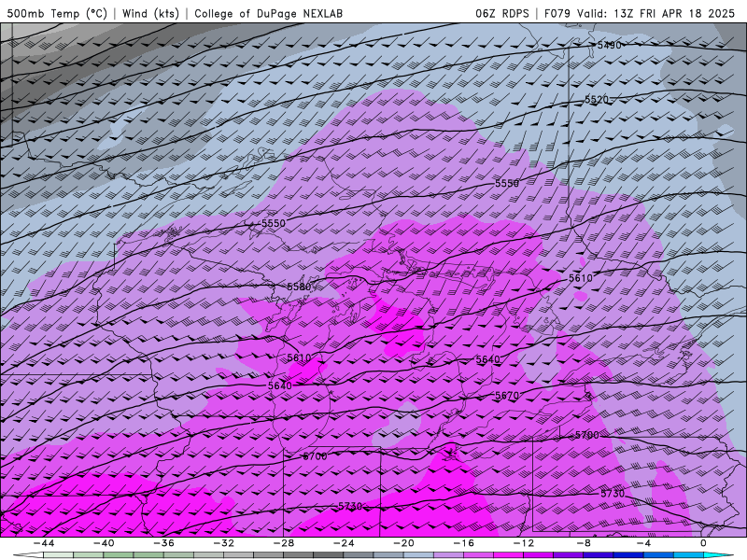Click the 5670 height contour label

[x=507, y=396]
